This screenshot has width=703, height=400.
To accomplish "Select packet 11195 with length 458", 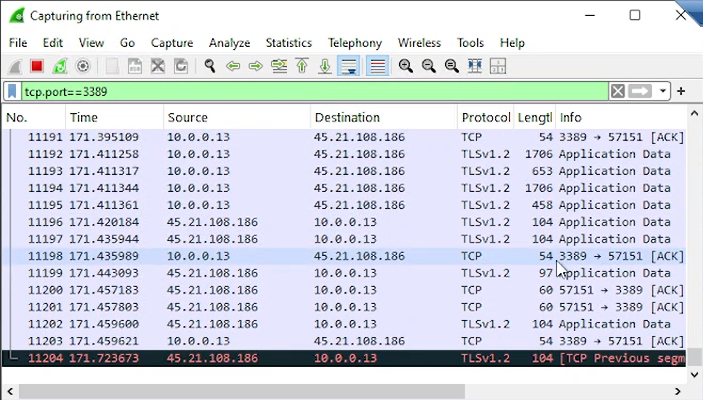I will click(344, 205).
